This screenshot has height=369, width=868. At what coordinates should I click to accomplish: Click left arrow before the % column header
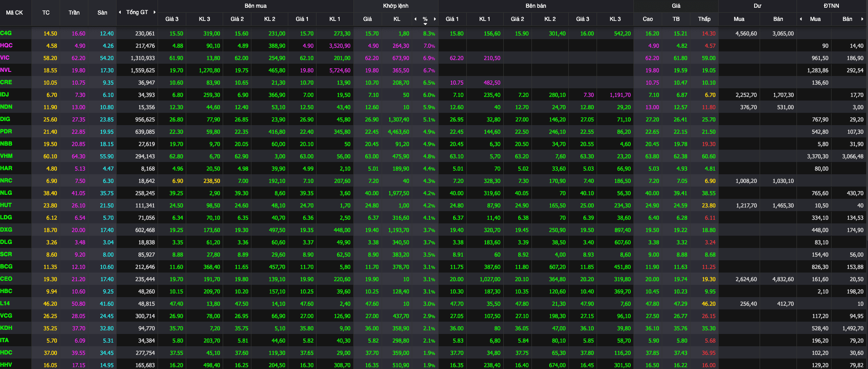point(415,19)
